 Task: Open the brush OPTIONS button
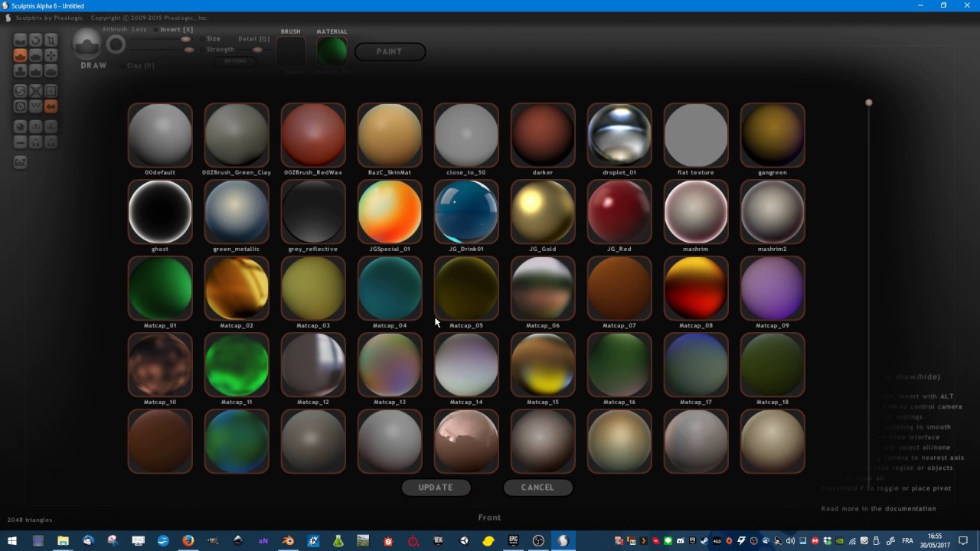point(235,61)
